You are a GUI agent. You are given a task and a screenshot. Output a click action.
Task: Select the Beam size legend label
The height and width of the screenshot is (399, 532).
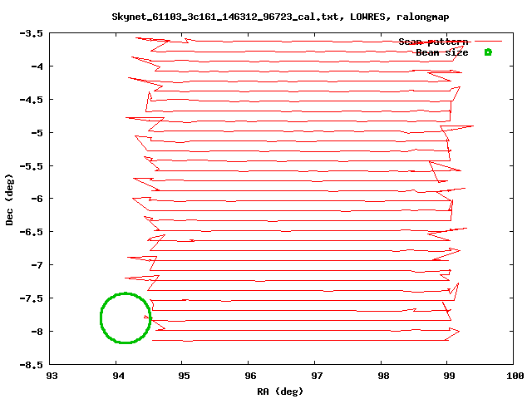click(x=441, y=52)
